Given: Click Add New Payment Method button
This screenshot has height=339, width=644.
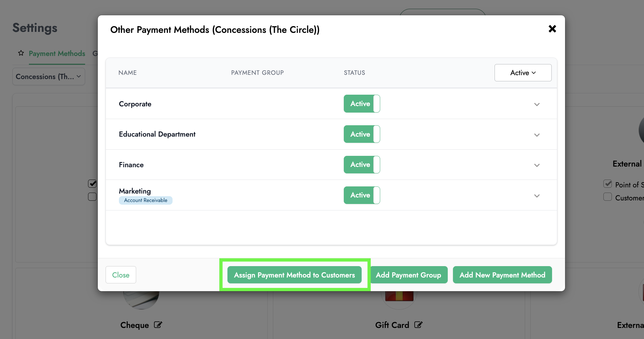Looking at the screenshot, I should [x=502, y=275].
